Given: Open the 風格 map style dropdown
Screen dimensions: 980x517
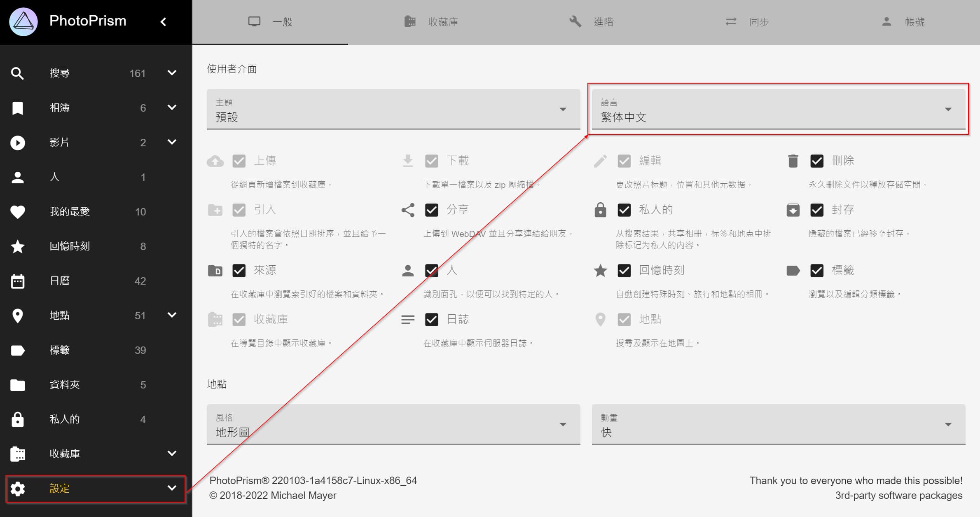Looking at the screenshot, I should click(x=393, y=424).
